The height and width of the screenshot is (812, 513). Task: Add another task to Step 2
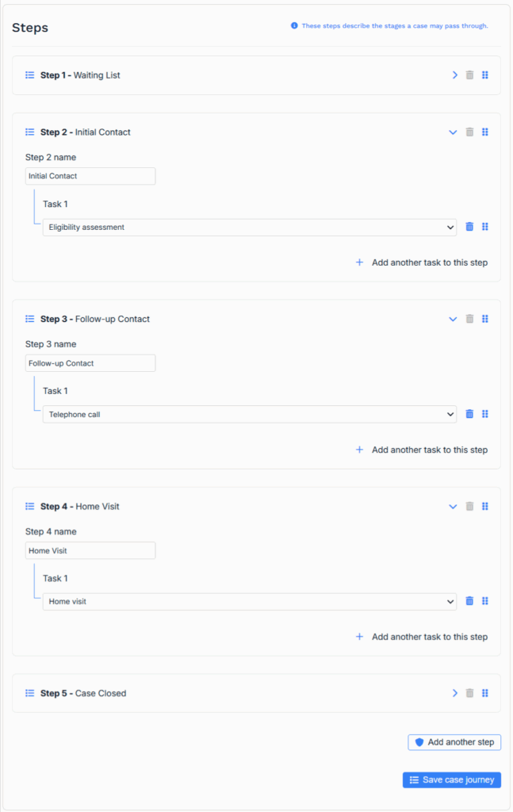[422, 262]
